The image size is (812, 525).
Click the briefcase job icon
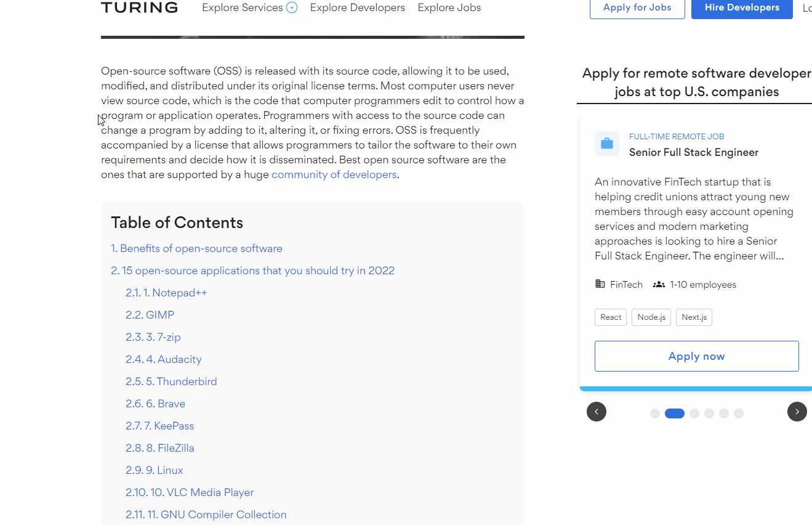click(x=607, y=144)
